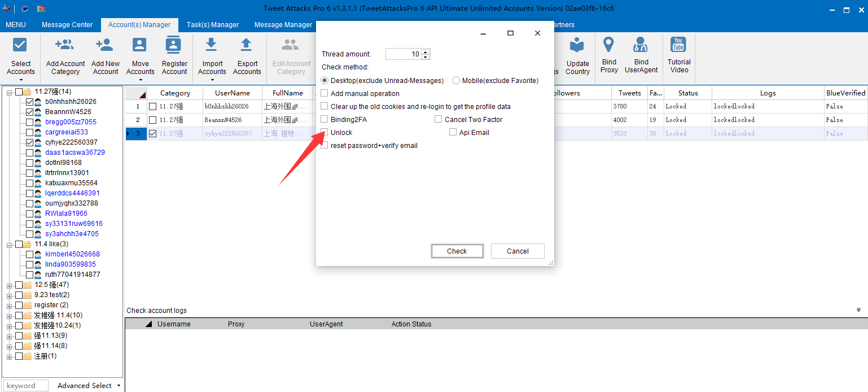The height and width of the screenshot is (392, 868).
Task: Select Mobile(exclude Favorite) radio button
Action: pyautogui.click(x=456, y=80)
